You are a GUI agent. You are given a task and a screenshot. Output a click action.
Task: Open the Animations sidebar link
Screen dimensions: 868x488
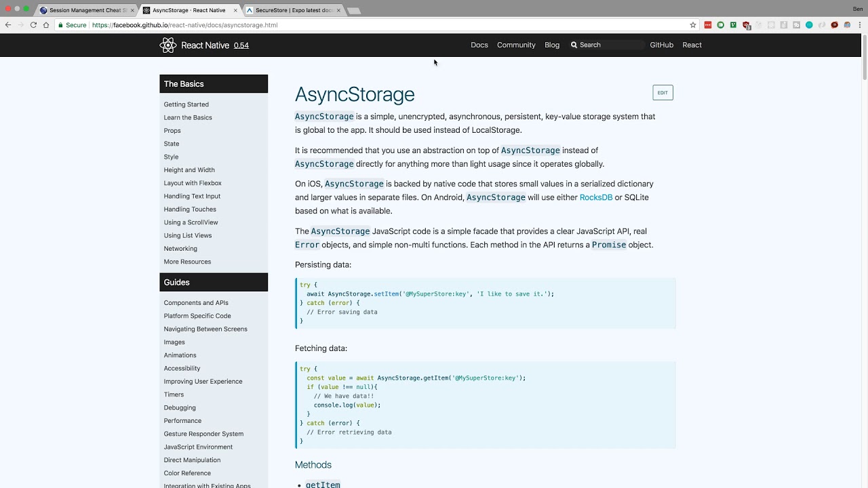click(180, 355)
